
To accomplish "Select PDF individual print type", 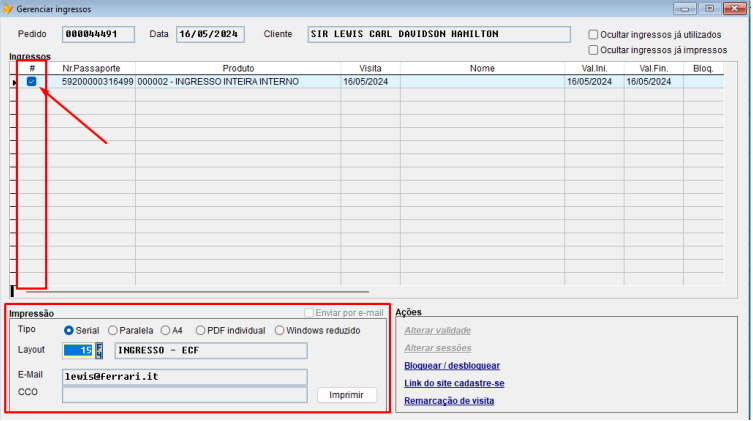I will [201, 330].
